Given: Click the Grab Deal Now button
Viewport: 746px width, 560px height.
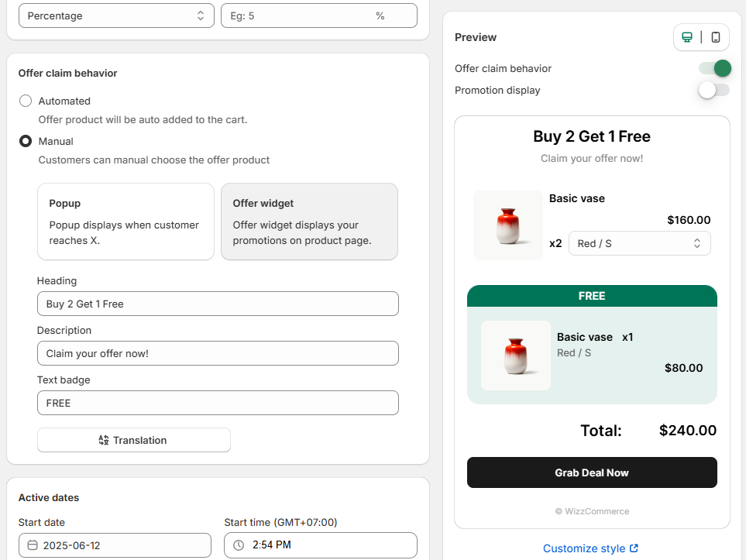Looking at the screenshot, I should (592, 472).
